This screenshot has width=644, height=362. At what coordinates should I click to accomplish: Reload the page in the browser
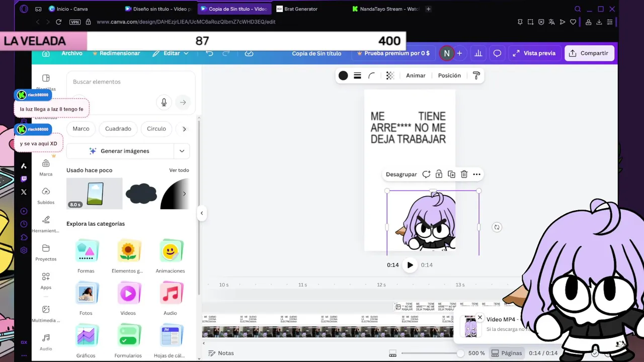point(58,22)
